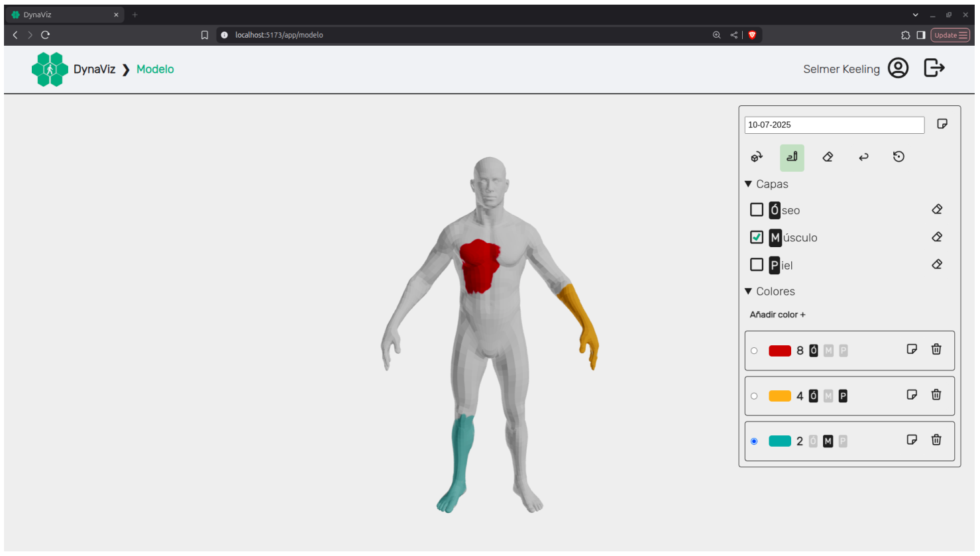Delete the red color entry
The height and width of the screenshot is (556, 980).
coord(936,349)
